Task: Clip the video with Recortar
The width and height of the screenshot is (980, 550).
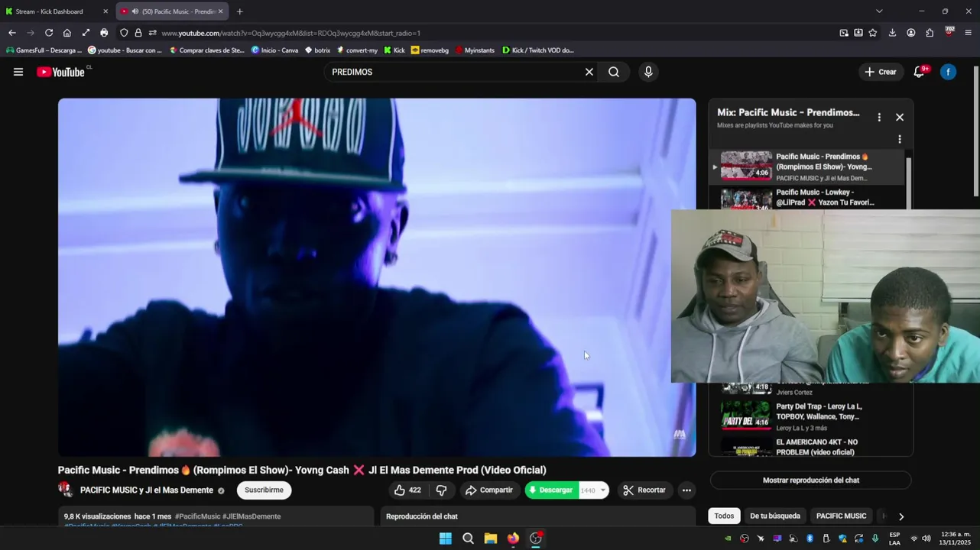Action: click(644, 490)
